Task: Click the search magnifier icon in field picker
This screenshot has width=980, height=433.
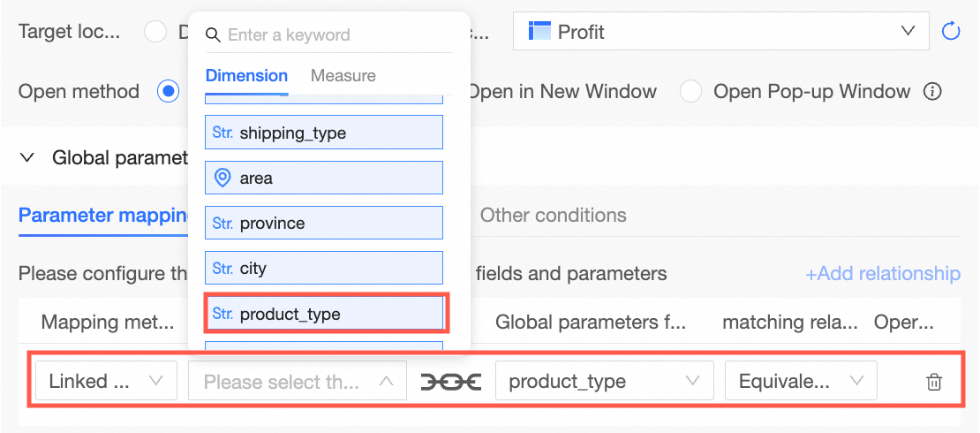Action: [213, 35]
